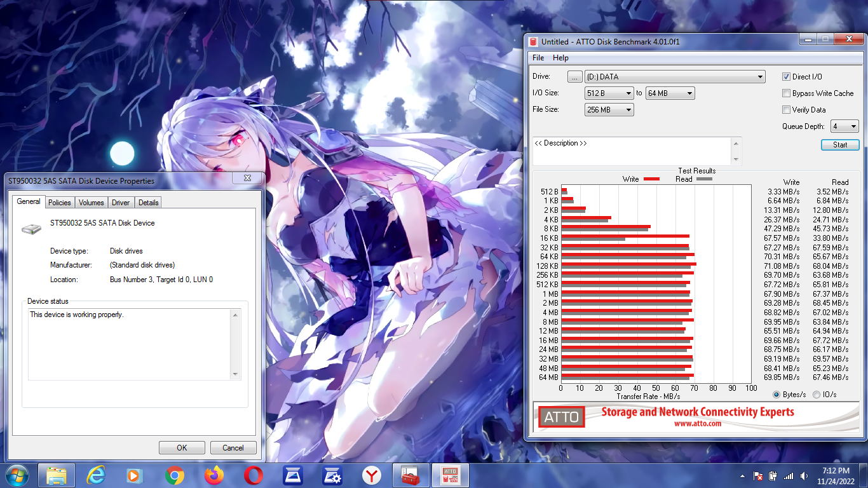Image resolution: width=868 pixels, height=488 pixels.
Task: Open Action Center flag tray icon
Action: pos(757,476)
